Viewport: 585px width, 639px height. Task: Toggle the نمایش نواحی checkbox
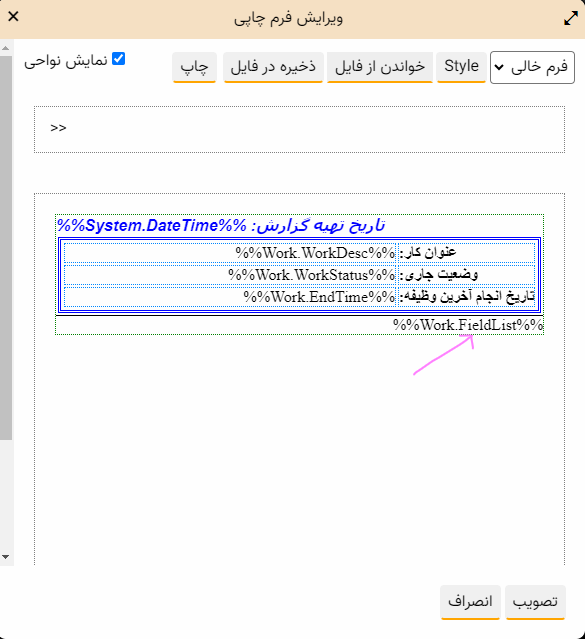[x=118, y=59]
